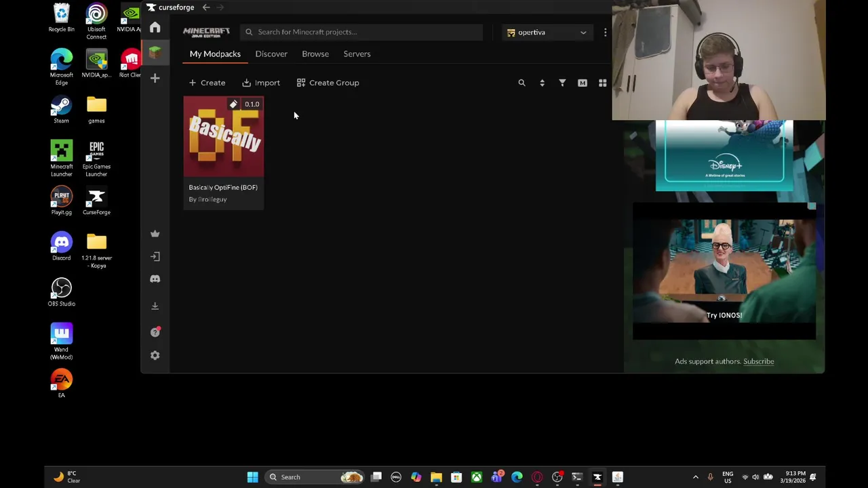Select 1.21.8 server - Kopya folder

point(96,251)
